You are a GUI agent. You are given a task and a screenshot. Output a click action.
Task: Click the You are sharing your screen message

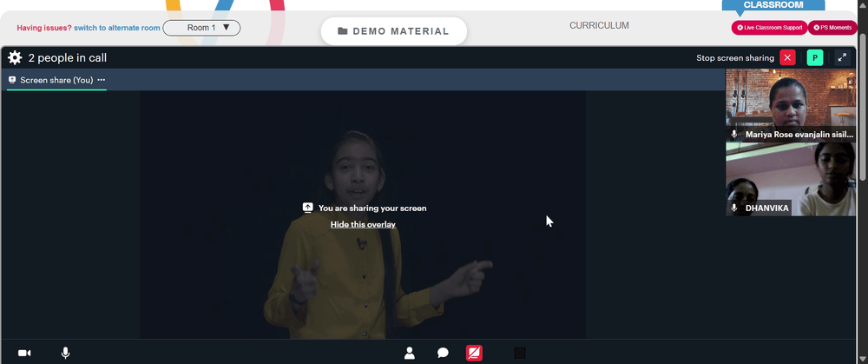372,208
